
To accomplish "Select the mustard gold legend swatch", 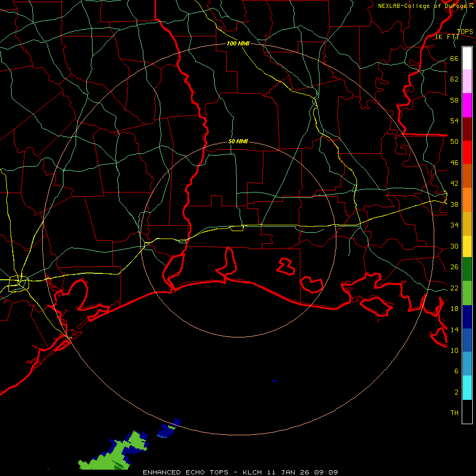I will click(467, 223).
